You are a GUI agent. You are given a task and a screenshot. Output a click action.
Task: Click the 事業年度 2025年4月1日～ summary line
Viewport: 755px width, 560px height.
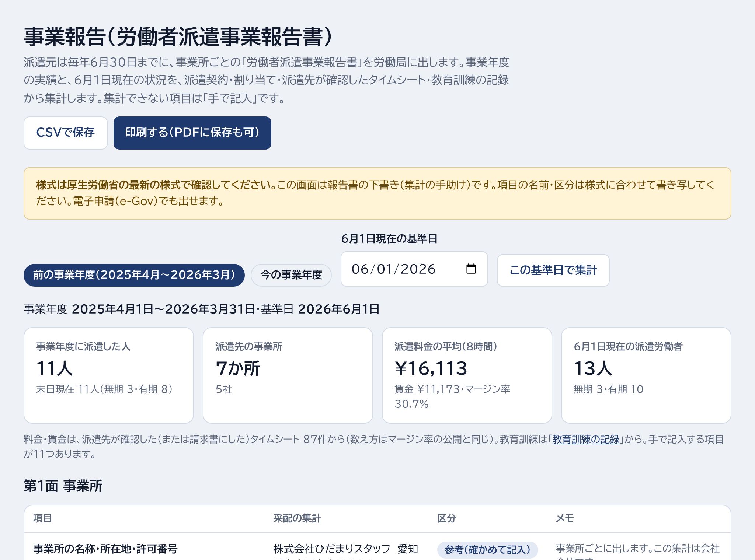tap(202, 309)
